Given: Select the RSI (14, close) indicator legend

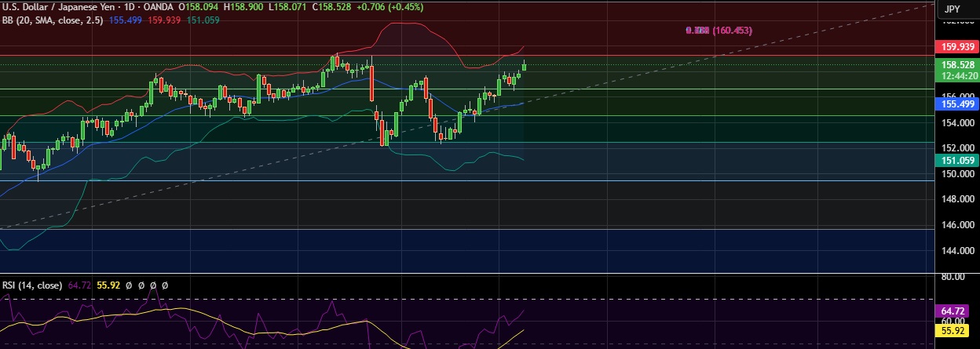Looking at the screenshot, I should (x=31, y=286).
